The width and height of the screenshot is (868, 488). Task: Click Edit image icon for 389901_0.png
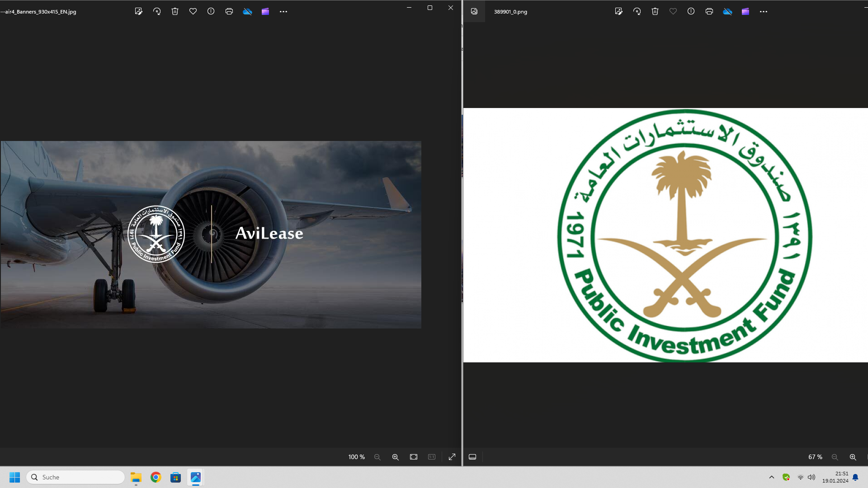point(619,12)
